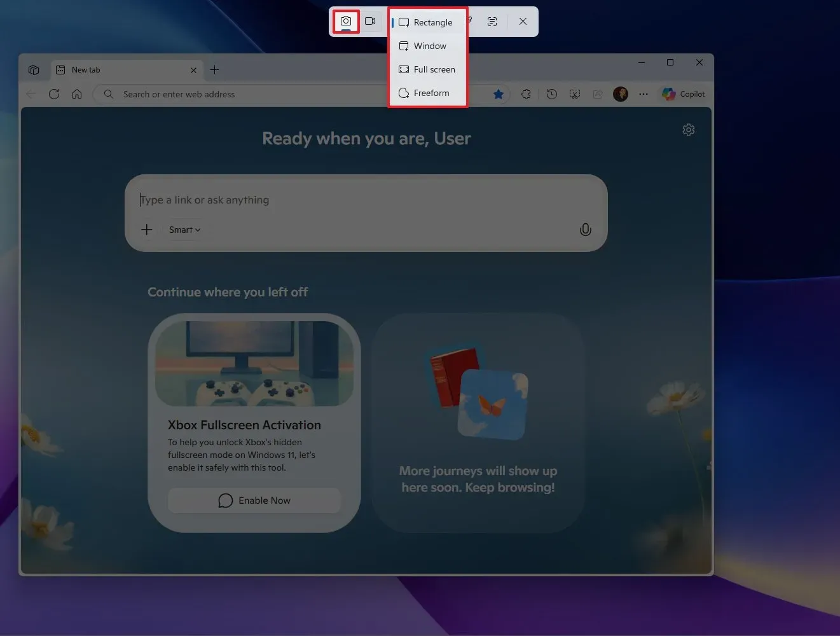Viewport: 840px width, 636px height.
Task: Switch to video recording mode
Action: pos(371,21)
